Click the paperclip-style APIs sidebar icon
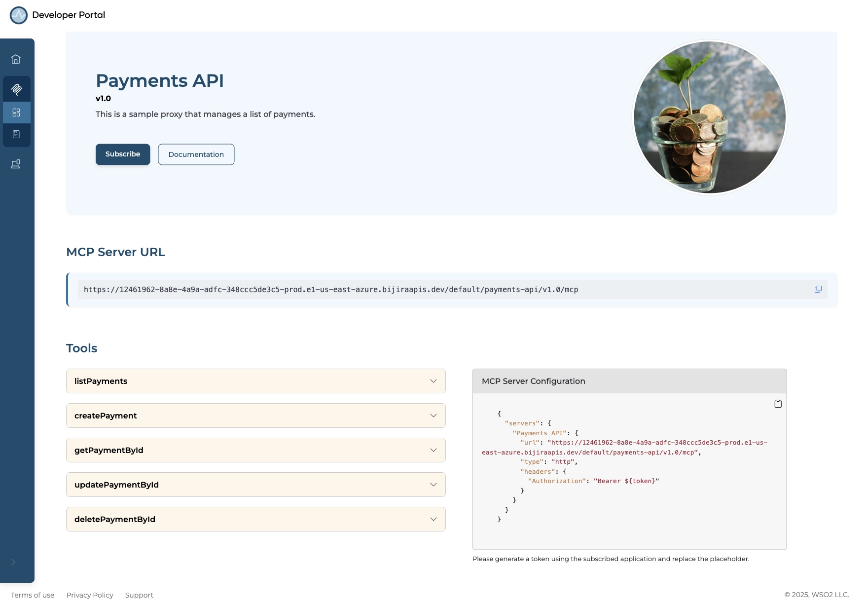This screenshot has width=868, height=606. [x=16, y=89]
